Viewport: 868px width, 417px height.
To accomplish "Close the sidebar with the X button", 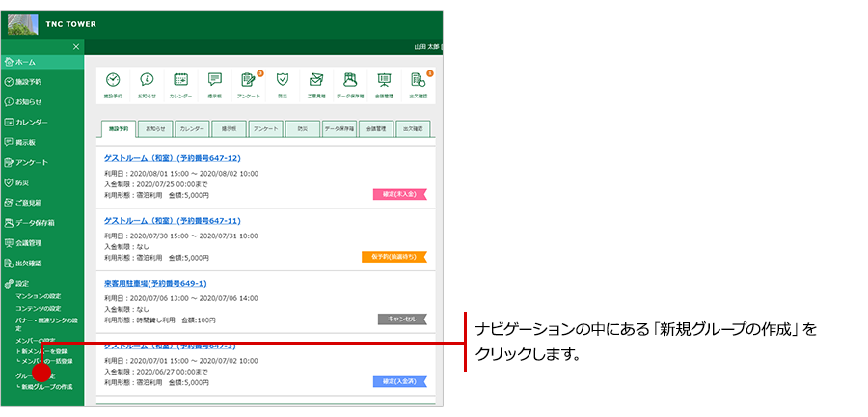I will point(76,46).
